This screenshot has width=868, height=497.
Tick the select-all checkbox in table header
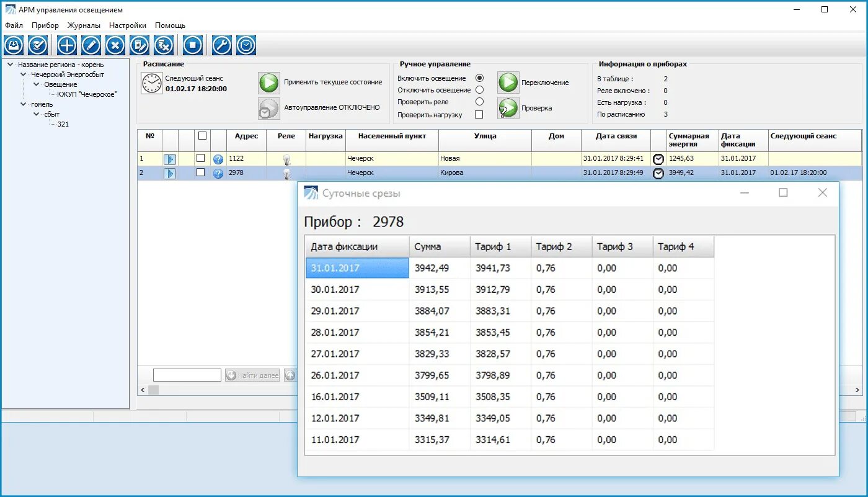[x=202, y=136]
